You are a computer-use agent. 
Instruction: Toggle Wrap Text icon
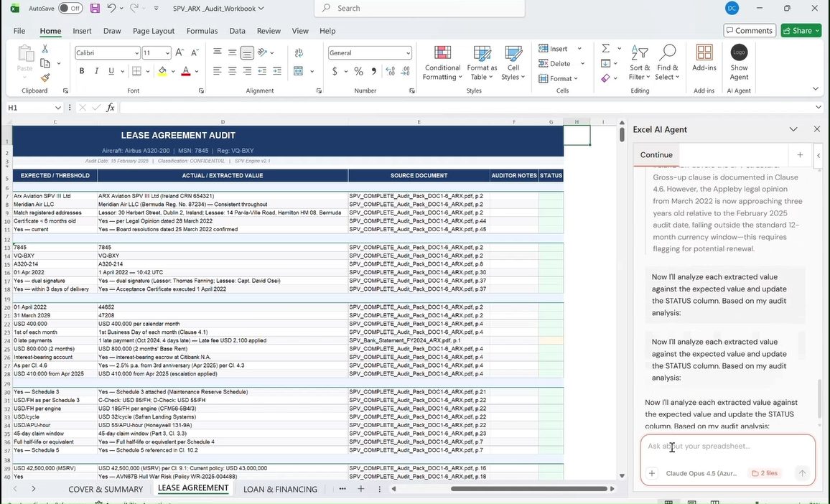(299, 52)
